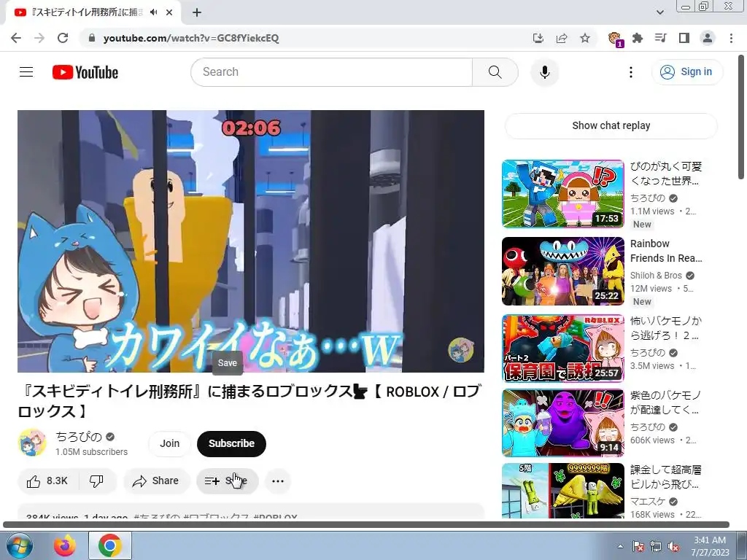
Task: Click the Share button
Action: [156, 481]
